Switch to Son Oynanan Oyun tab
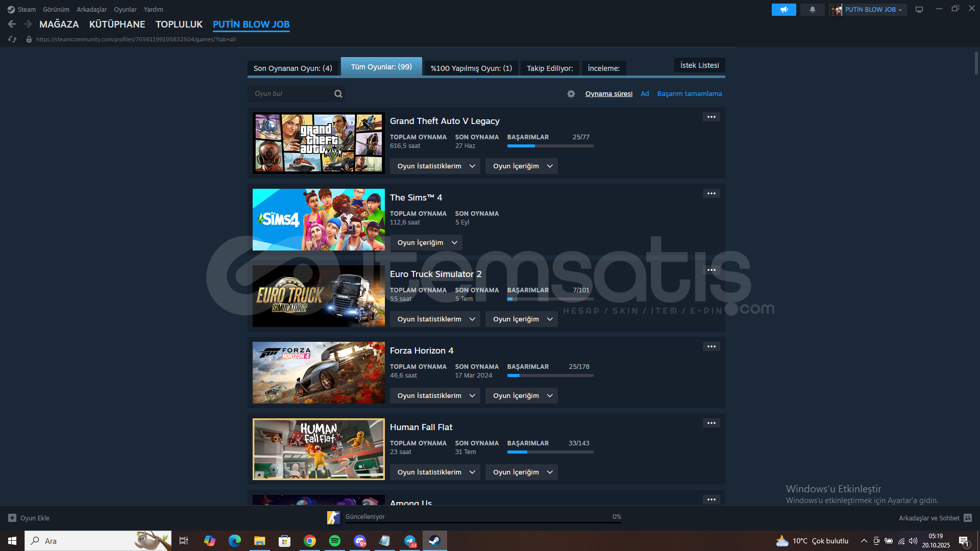980x551 pixels. (292, 68)
